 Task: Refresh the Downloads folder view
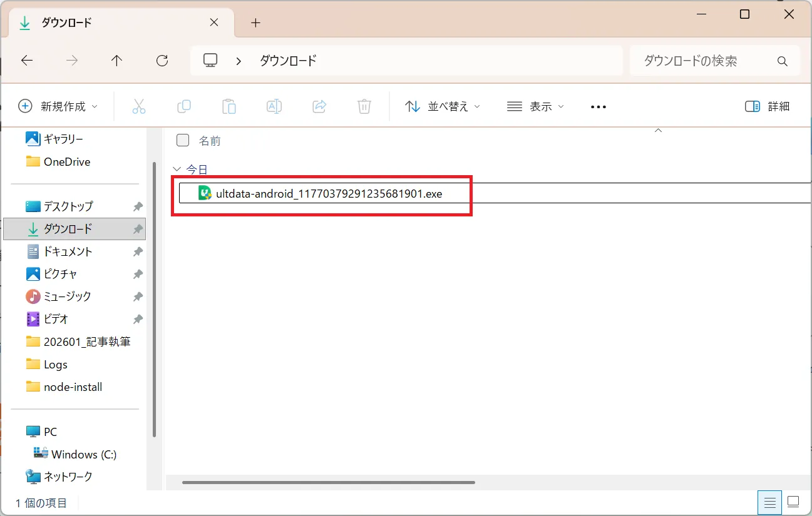click(x=162, y=60)
